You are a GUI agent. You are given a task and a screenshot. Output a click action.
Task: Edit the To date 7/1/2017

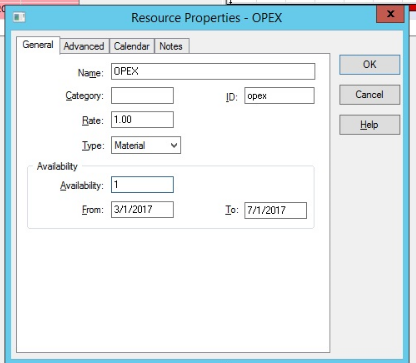275,210
